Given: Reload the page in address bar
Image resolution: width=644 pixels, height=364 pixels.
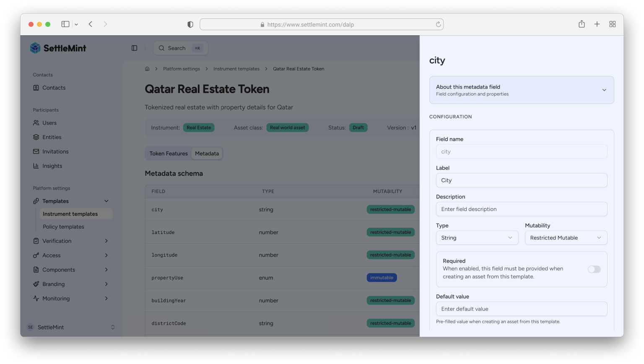Looking at the screenshot, I should tap(438, 24).
